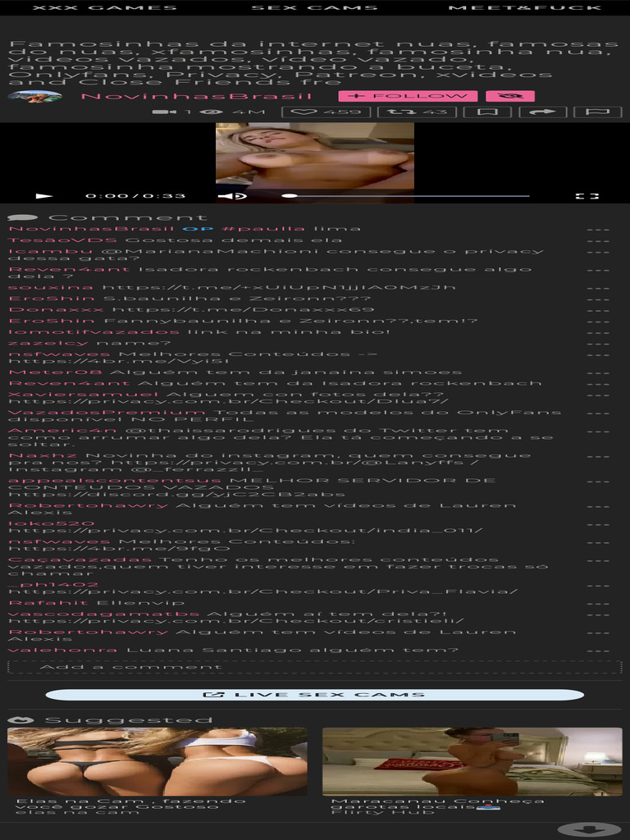This screenshot has height=840, width=630.
Task: Click the Add a comment field
Action: coord(315,667)
